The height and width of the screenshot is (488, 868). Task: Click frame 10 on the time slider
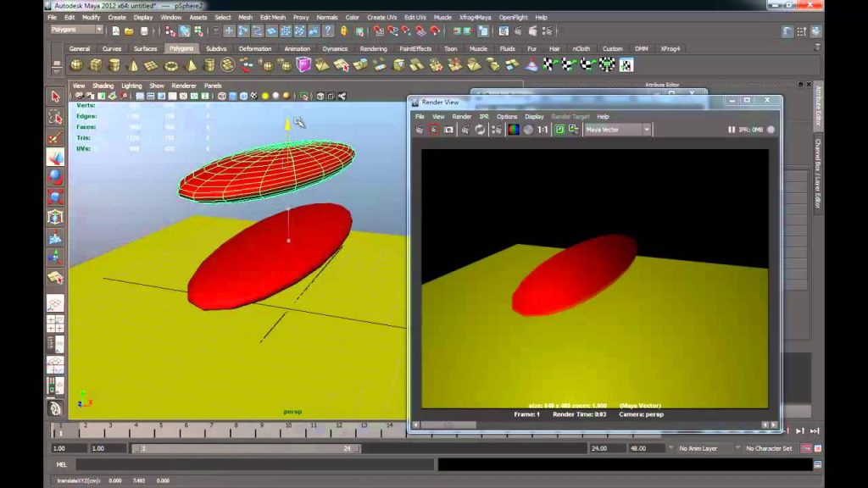[288, 429]
